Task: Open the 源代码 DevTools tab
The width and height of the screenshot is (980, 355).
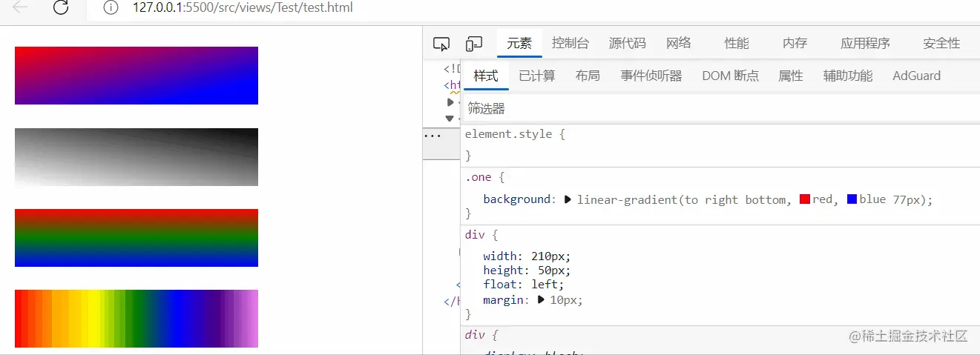Action: (627, 44)
